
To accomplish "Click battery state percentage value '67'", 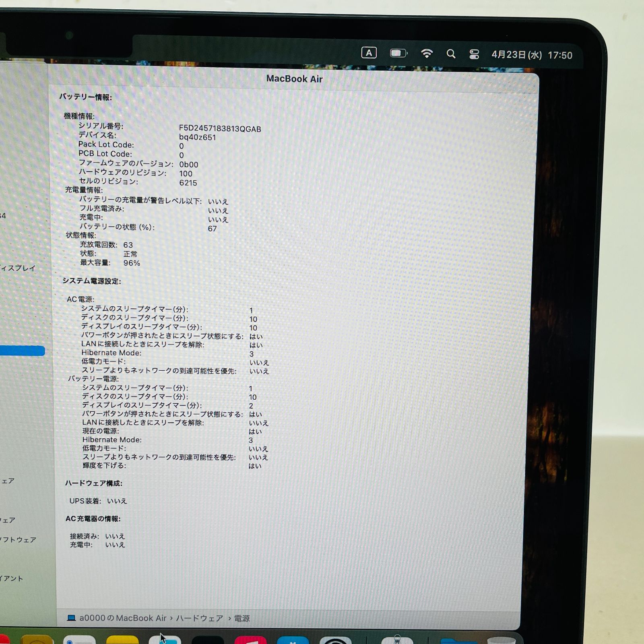I will 213,229.
